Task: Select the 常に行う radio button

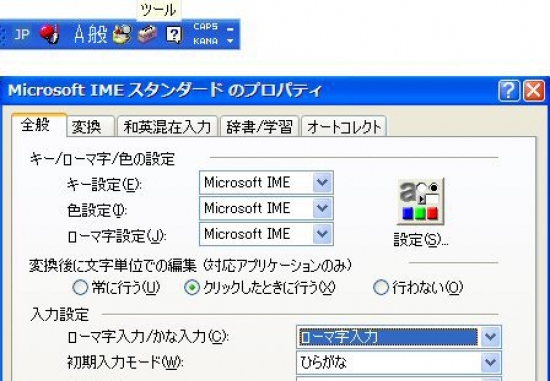Action: [x=80, y=288]
